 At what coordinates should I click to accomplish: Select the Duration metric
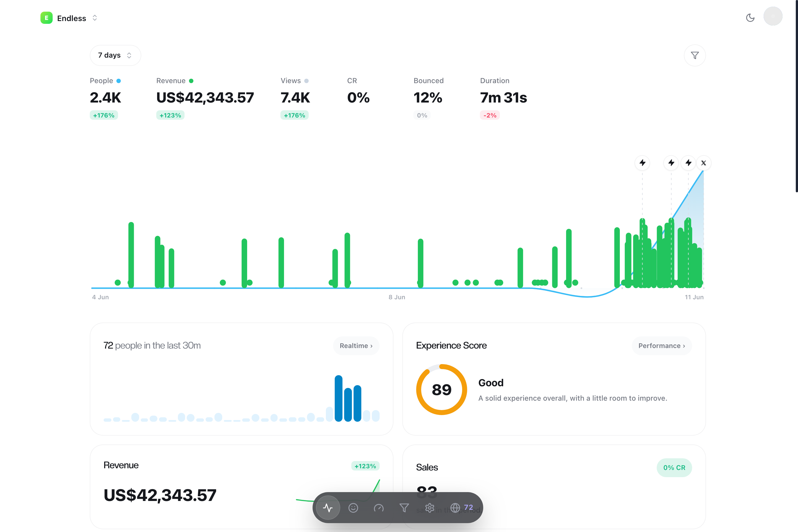click(x=495, y=81)
